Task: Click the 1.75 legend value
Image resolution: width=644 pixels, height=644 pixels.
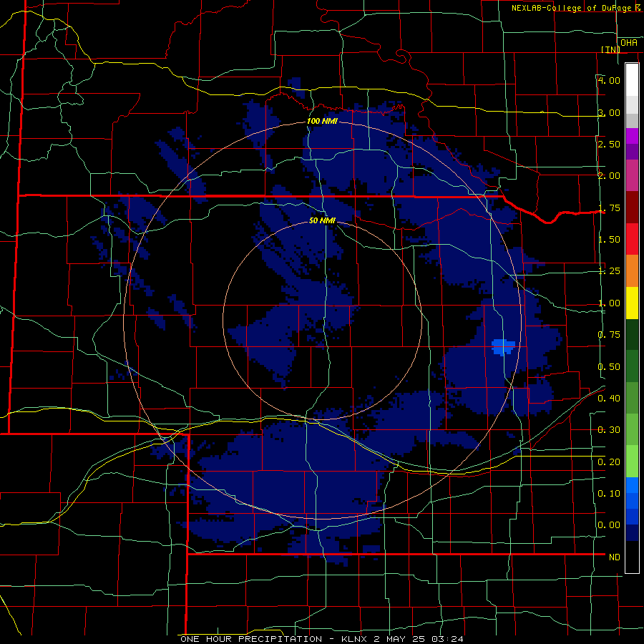Action: (609, 208)
